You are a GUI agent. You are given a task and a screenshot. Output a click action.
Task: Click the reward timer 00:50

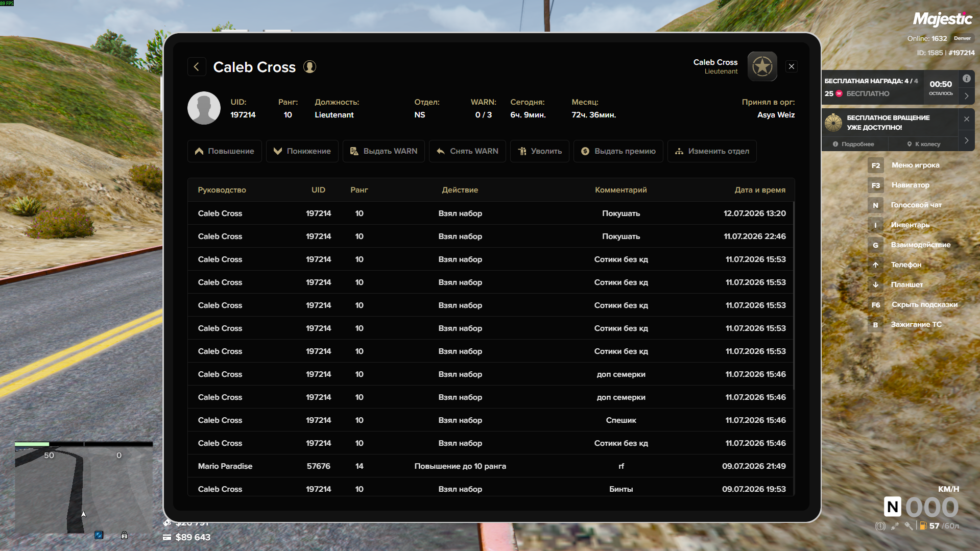pyautogui.click(x=941, y=84)
